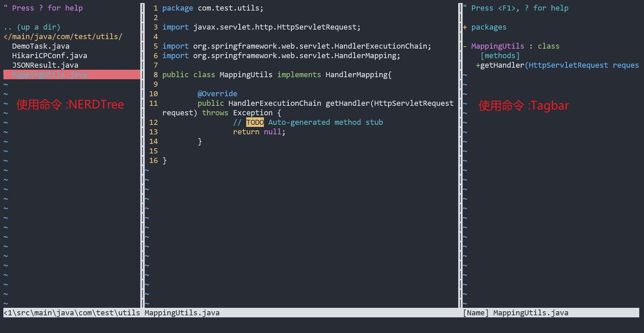Open DemoTask.java from NERDTree
This screenshot has width=644, height=333.
(x=40, y=46)
